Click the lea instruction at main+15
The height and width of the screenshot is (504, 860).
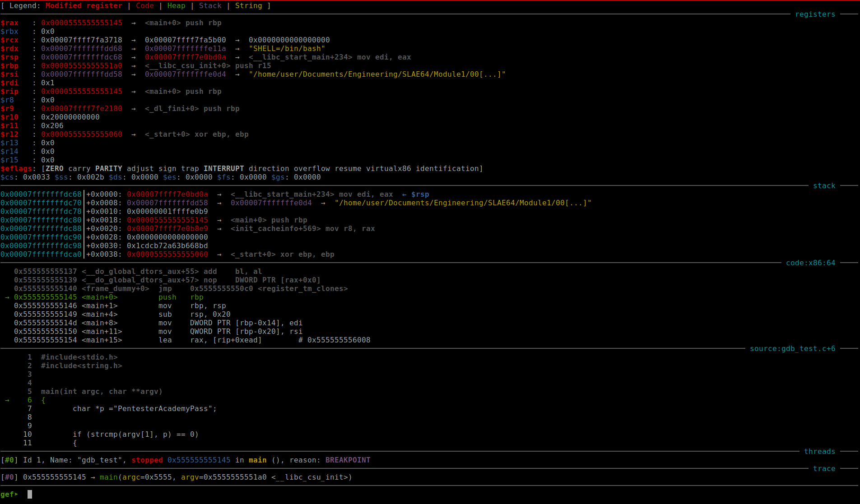pos(165,340)
